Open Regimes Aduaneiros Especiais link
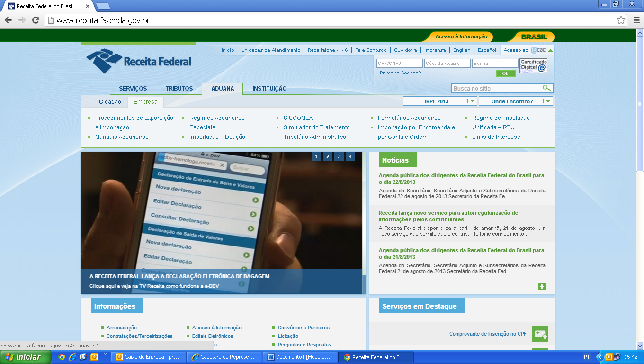 click(x=217, y=123)
